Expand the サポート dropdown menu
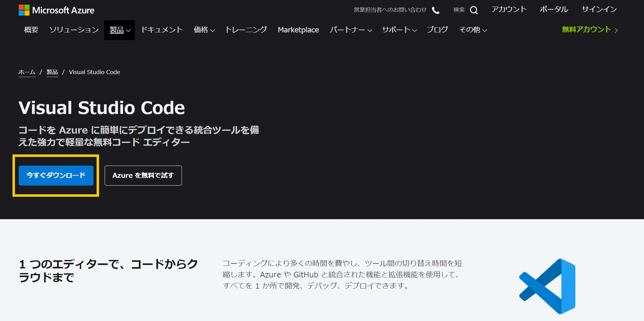The height and width of the screenshot is (321, 644). pyautogui.click(x=399, y=30)
